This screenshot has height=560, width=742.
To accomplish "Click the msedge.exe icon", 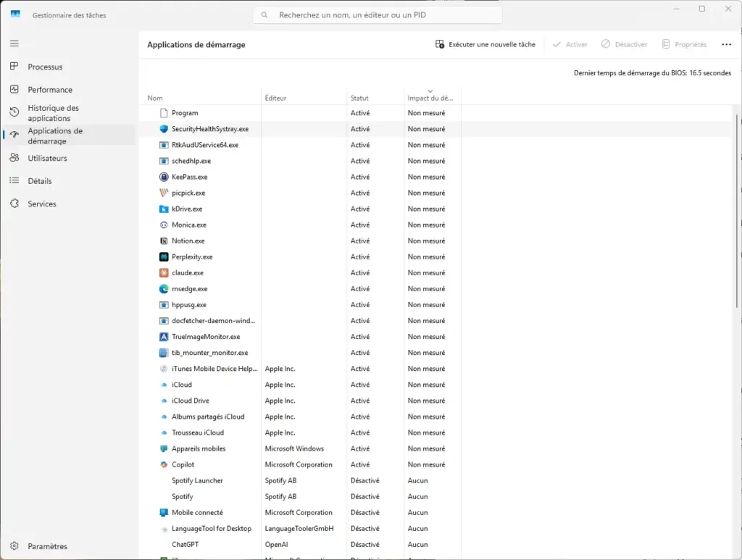I will (164, 289).
